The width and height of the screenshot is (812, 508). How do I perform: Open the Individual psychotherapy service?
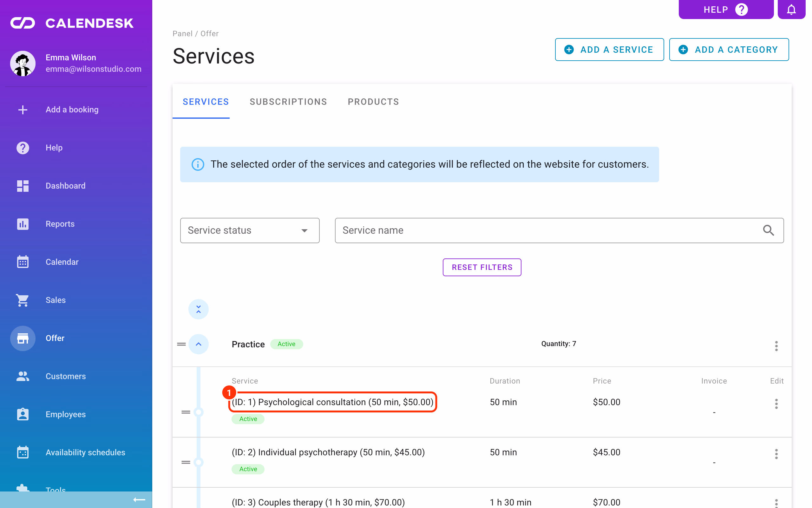coord(328,452)
